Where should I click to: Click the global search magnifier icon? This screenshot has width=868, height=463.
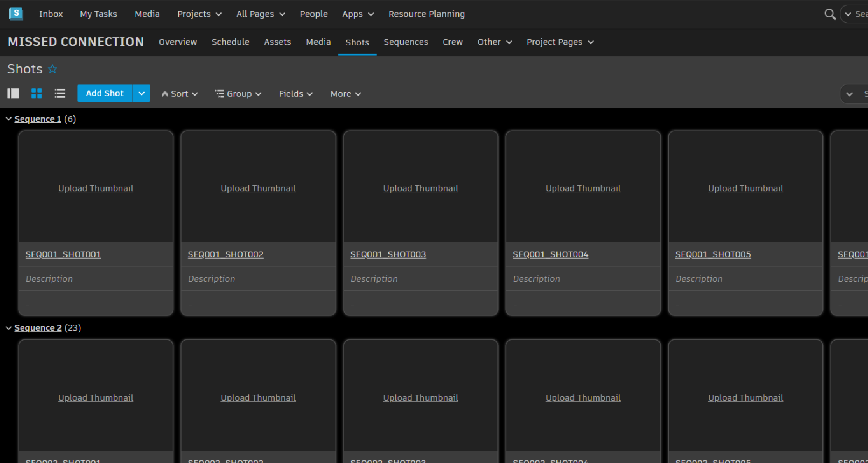830,14
